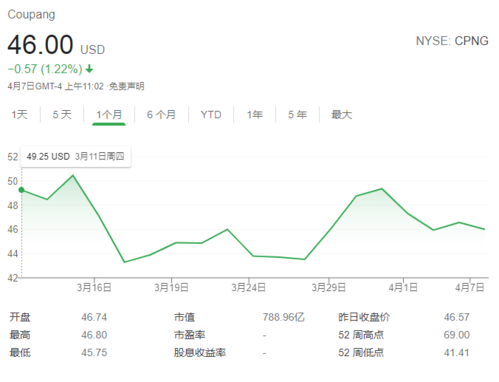Click the 市盈率 label

pos(190,335)
